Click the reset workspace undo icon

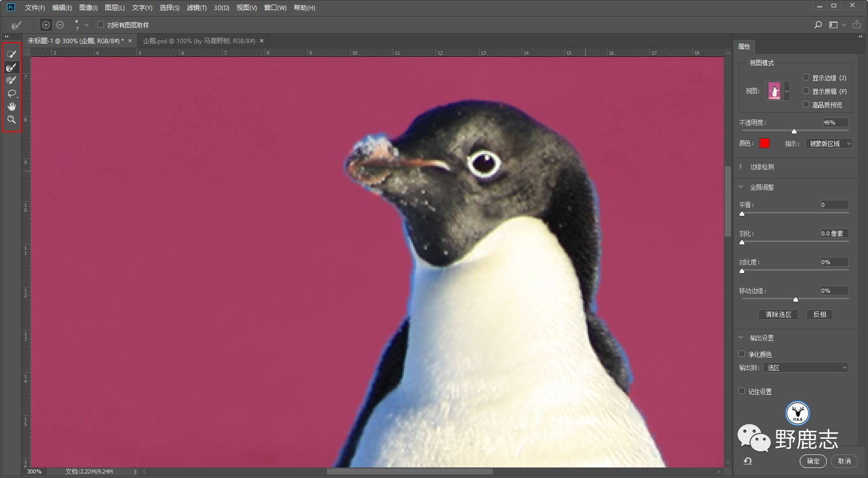tap(747, 461)
